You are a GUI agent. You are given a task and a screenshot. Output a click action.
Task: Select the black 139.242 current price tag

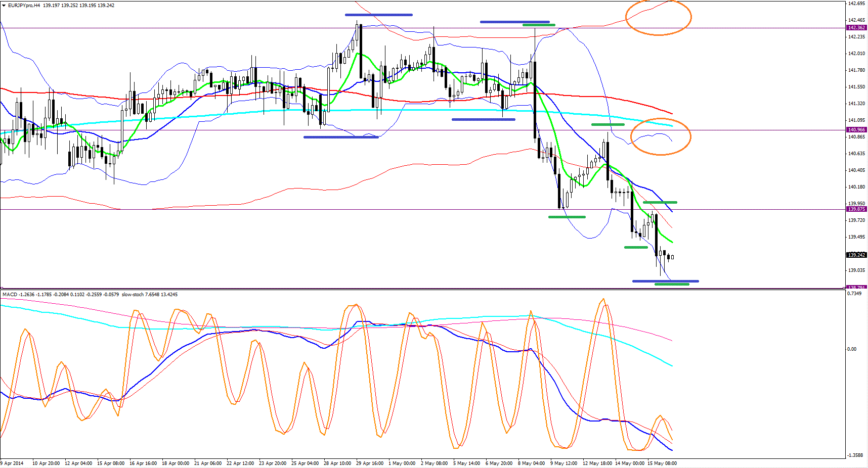[x=856, y=255]
